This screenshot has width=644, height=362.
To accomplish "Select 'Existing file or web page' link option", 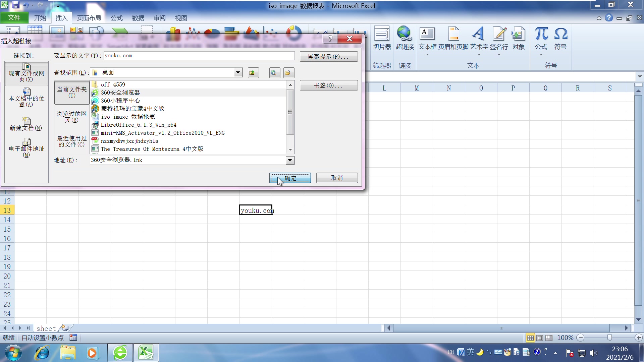I will pos(26,73).
